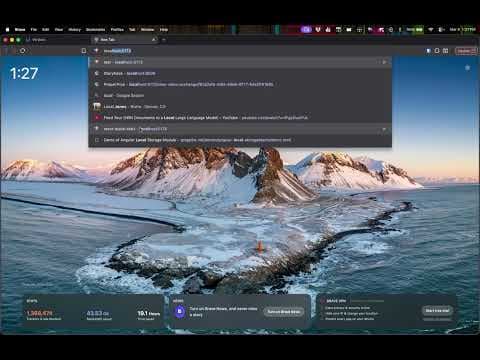Reload the page

[x=23, y=51]
